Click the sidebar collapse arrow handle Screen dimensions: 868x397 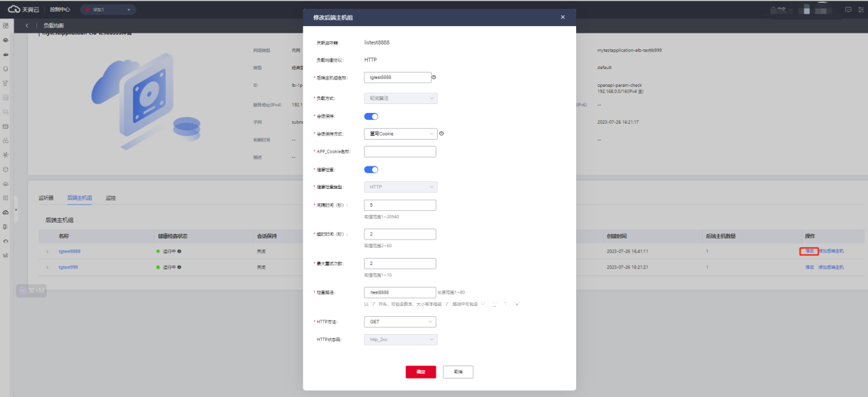pos(16,210)
